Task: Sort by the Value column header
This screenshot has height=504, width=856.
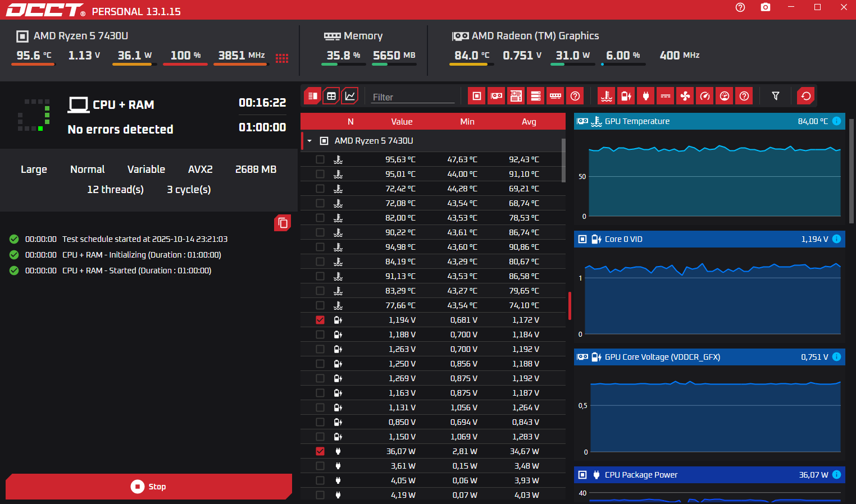Action: [x=402, y=122]
